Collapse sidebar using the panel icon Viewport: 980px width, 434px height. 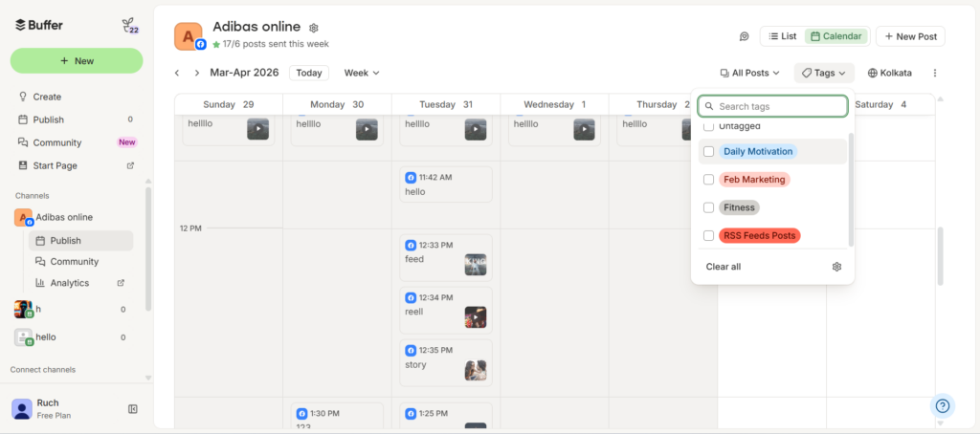(133, 409)
